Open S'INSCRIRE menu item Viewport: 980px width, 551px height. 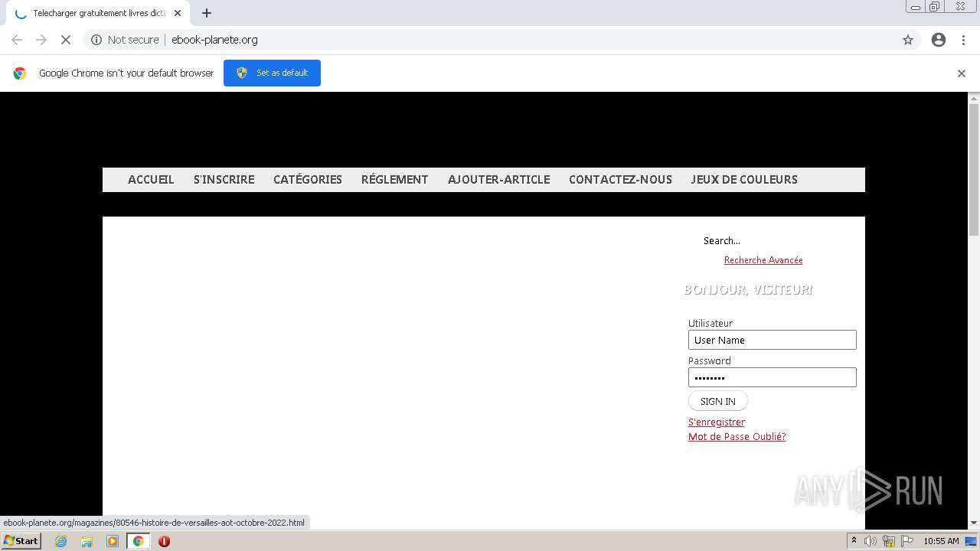pyautogui.click(x=224, y=179)
